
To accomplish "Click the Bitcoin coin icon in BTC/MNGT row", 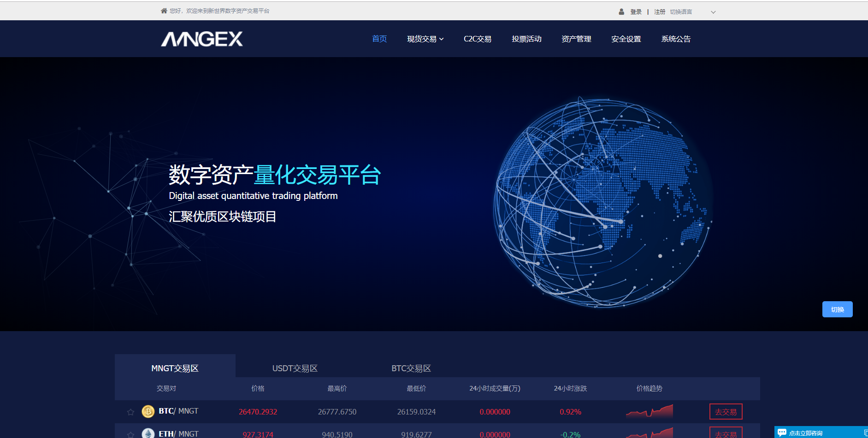I will point(148,411).
